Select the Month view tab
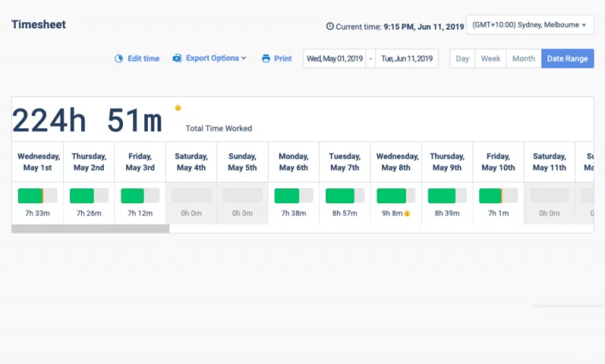Screen dimensions: 605x364 coord(523,58)
